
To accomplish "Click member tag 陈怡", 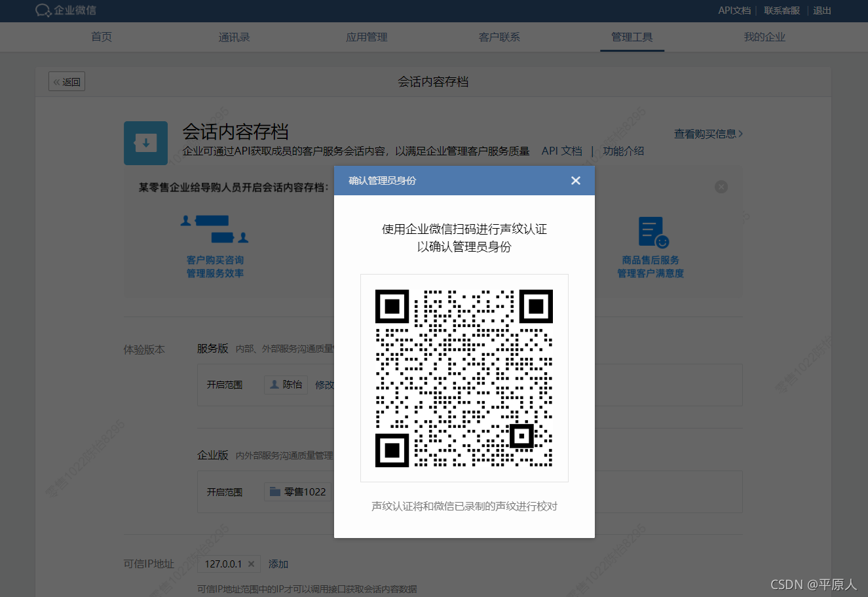I will coord(286,385).
